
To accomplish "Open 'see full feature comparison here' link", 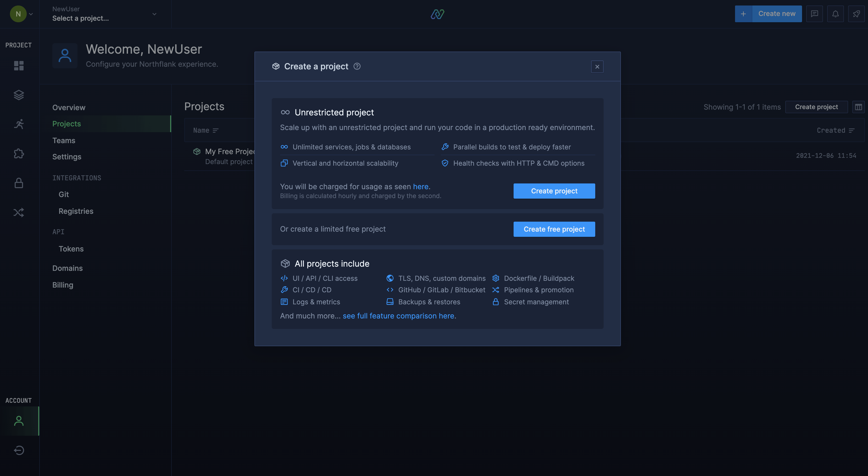I will (x=398, y=316).
